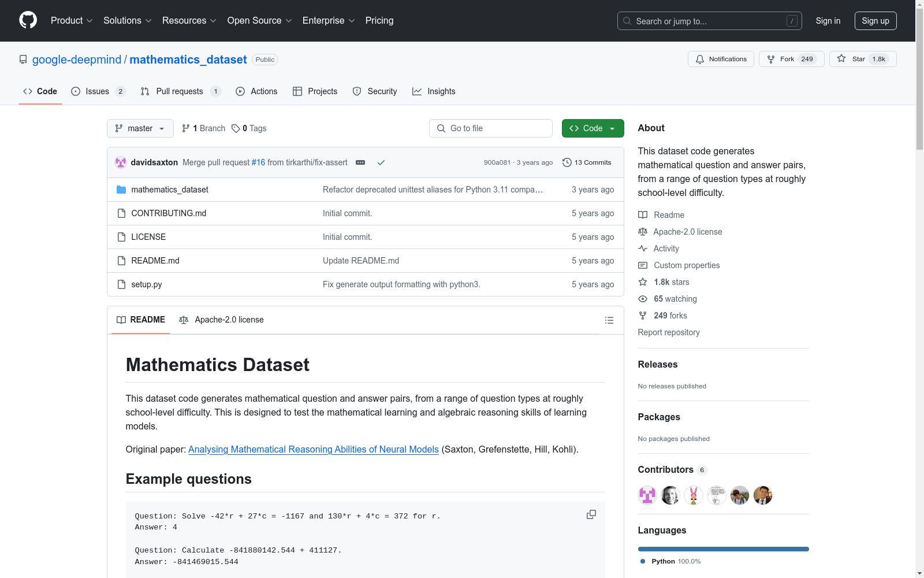Open the google-deepmind organization link
The image size is (924, 578).
(77, 60)
